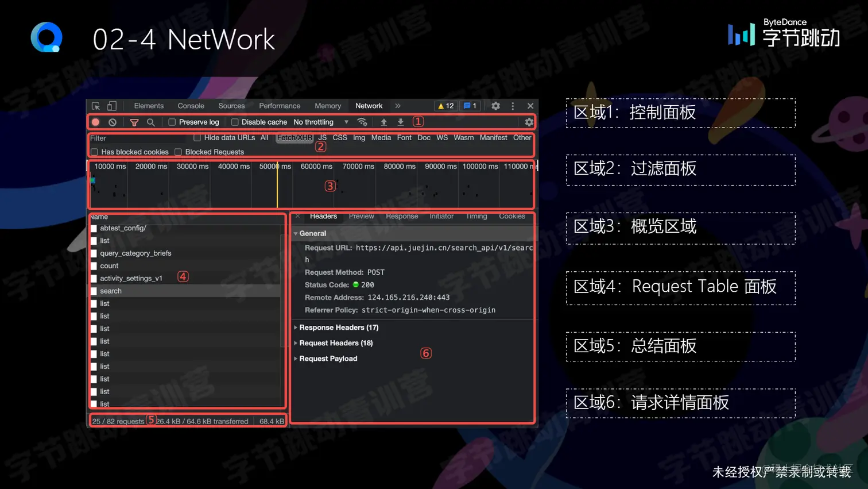Close the request details pane

click(297, 216)
